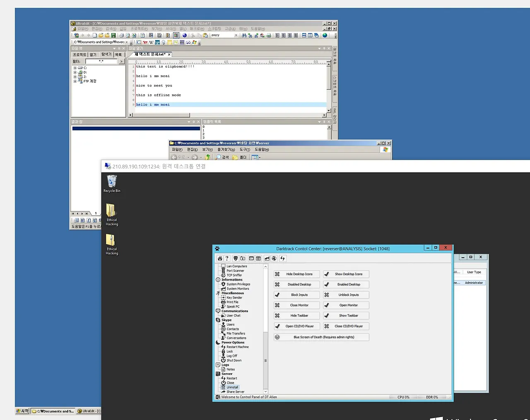Select Key Sender in Darktrack tree
Screen dimensions: 530x420
(234, 298)
